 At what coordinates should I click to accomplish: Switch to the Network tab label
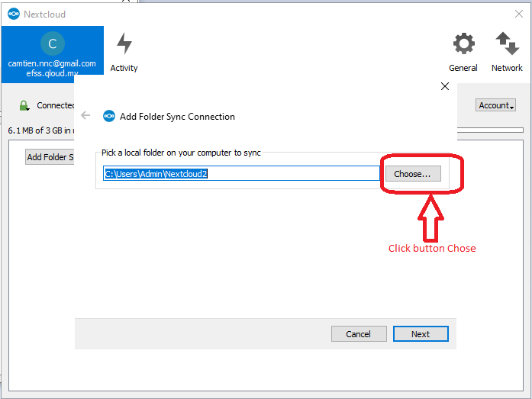tap(507, 68)
